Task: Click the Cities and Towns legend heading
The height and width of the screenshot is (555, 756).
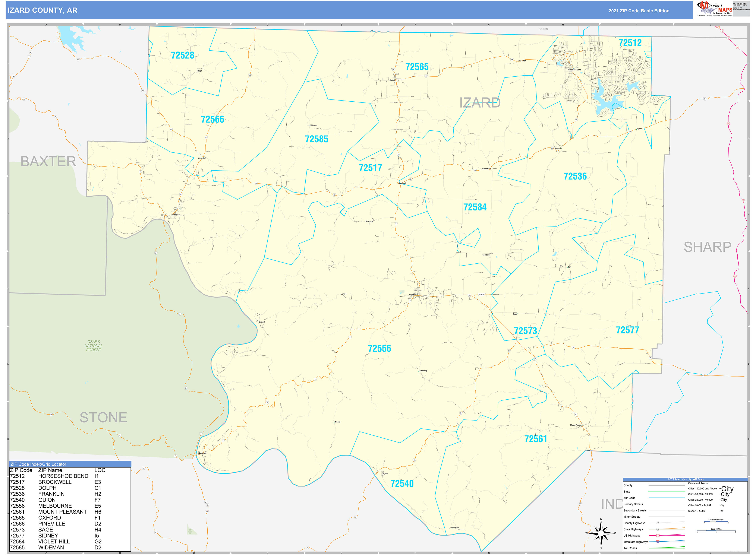Action: pos(698,483)
